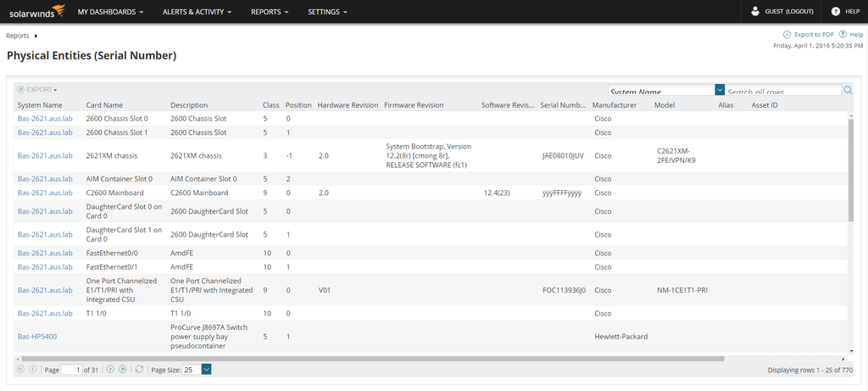
Task: Open the Alerts & Activity menu
Action: coord(197,12)
